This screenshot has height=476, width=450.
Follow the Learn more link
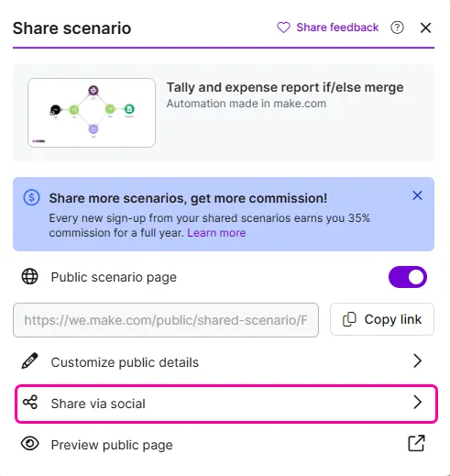click(216, 233)
